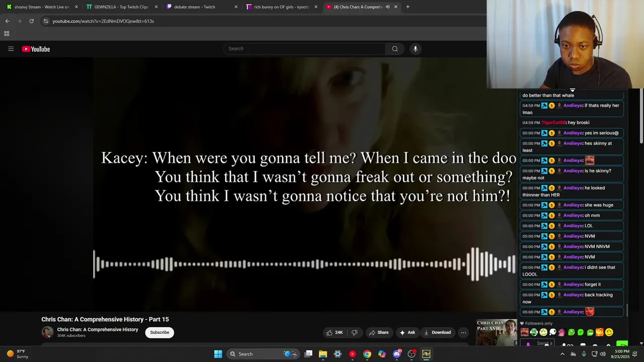This screenshot has width=644, height=362.
Task: Close the GEWNZILLA tab
Action: click(x=156, y=7)
